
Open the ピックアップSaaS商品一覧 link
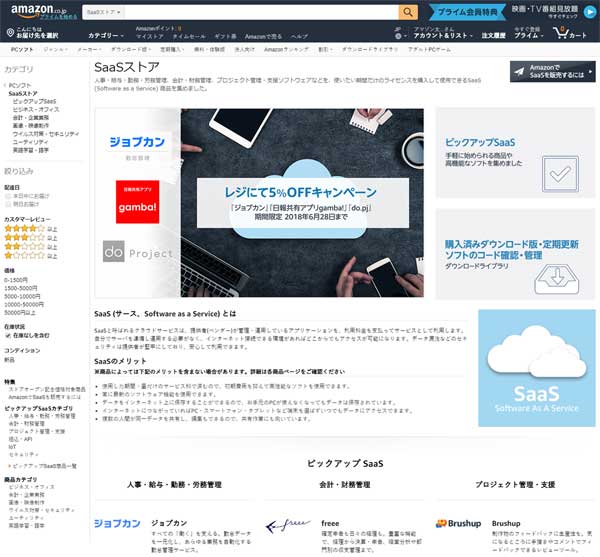tap(45, 466)
